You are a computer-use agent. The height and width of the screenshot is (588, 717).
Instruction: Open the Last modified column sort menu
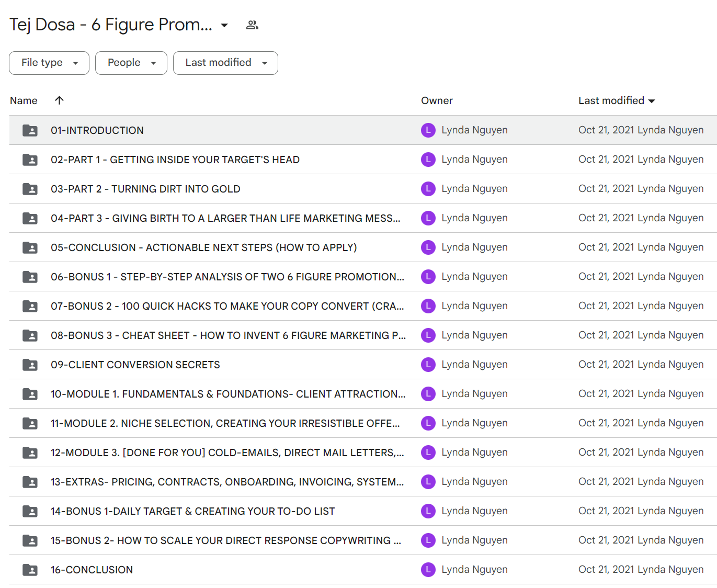tap(617, 100)
